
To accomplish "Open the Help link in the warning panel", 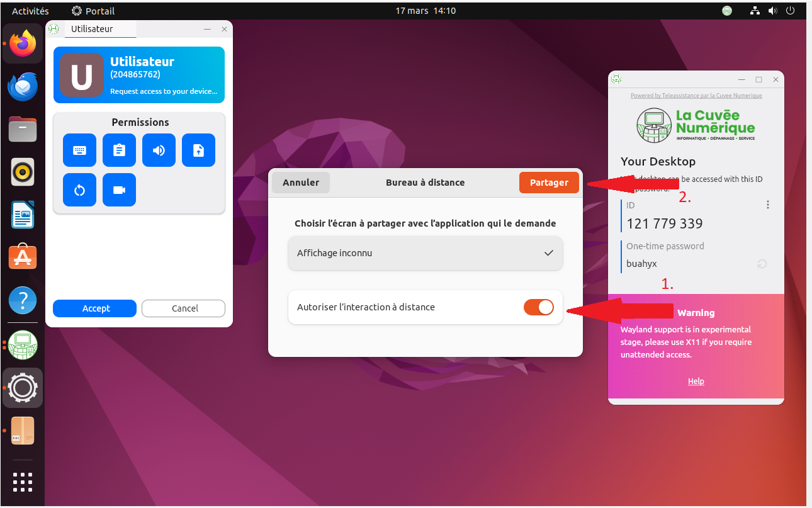I will pyautogui.click(x=696, y=381).
